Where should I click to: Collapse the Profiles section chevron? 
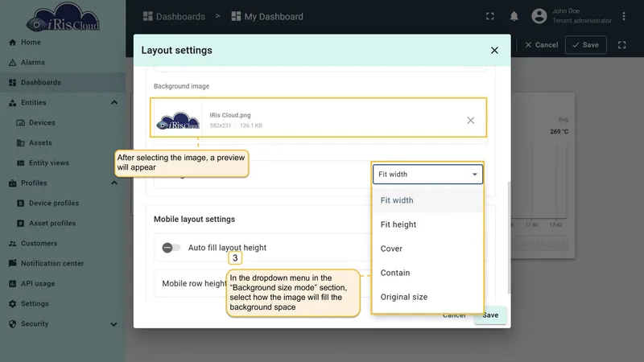tap(114, 183)
